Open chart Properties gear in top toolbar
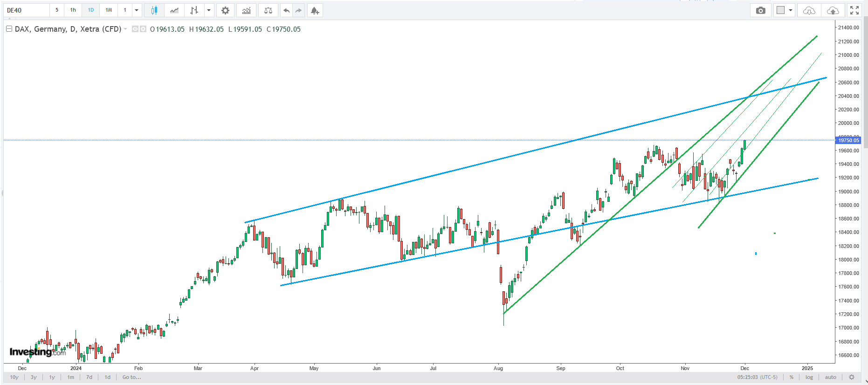 click(226, 10)
